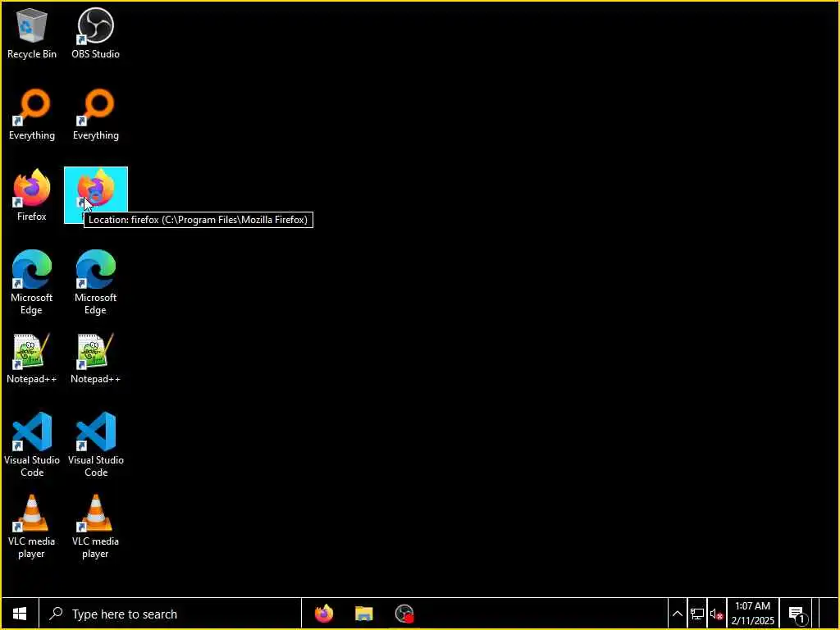The width and height of the screenshot is (840, 630).
Task: Click the 'Type here to search' box
Action: tap(170, 614)
